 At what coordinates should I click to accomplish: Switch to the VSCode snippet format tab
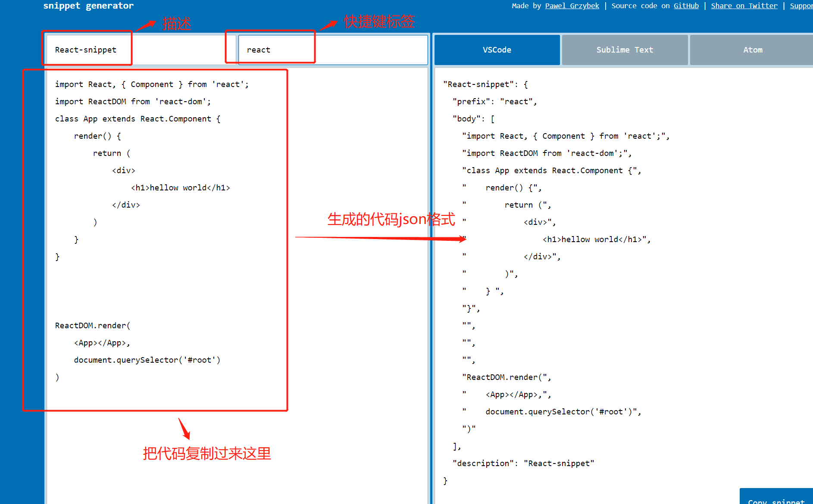pos(497,50)
